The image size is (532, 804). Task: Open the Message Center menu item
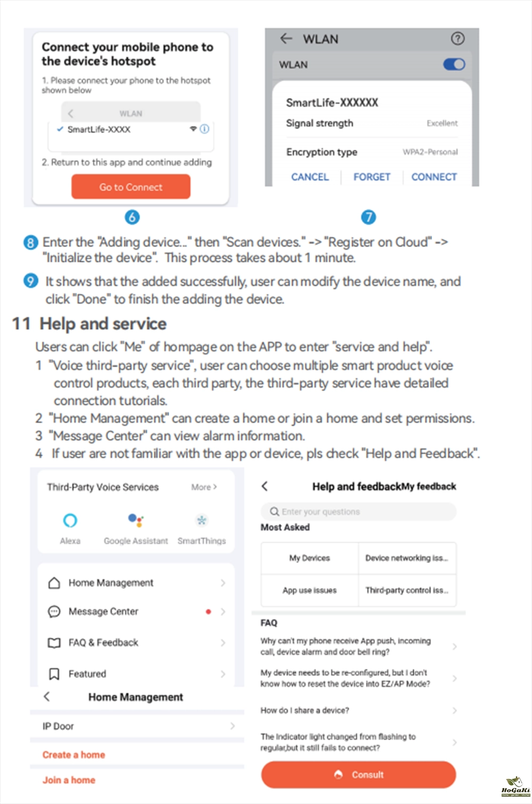tap(136, 612)
